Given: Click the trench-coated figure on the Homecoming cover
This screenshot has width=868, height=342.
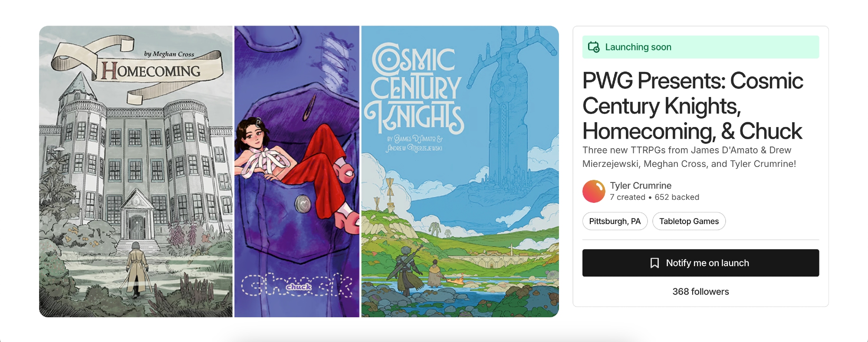Looking at the screenshot, I should [137, 269].
